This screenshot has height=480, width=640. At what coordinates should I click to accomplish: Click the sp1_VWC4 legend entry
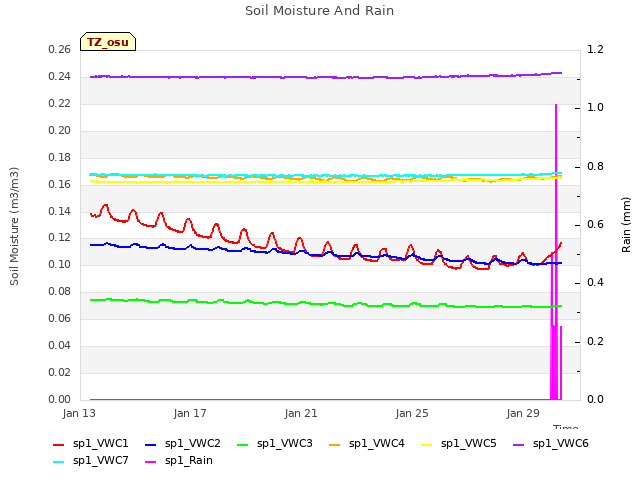[x=367, y=444]
